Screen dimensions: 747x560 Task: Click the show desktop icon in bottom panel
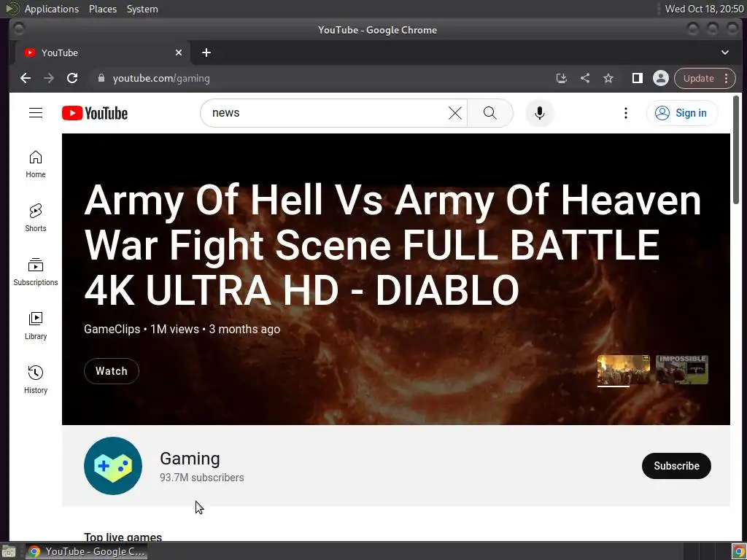pos(8,551)
